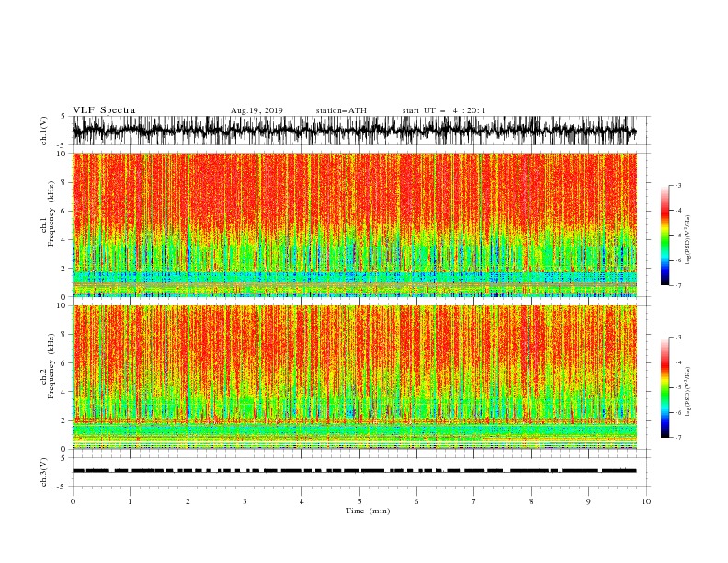Click the "Time (min)" axis label
728x563 pixels.
[x=368, y=511]
